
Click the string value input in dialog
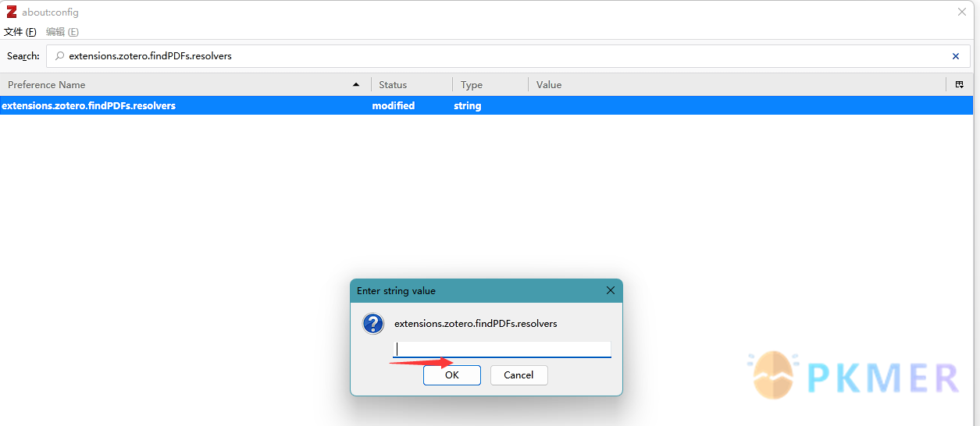(x=502, y=350)
